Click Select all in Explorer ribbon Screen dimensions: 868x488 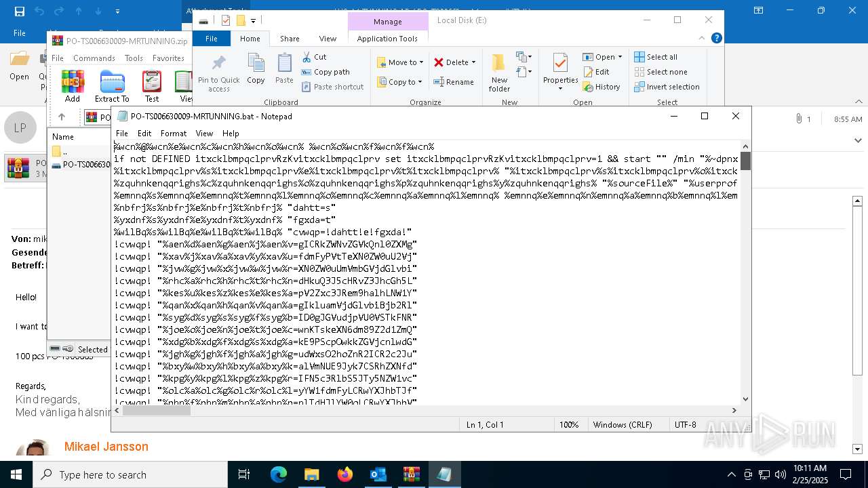tap(656, 57)
